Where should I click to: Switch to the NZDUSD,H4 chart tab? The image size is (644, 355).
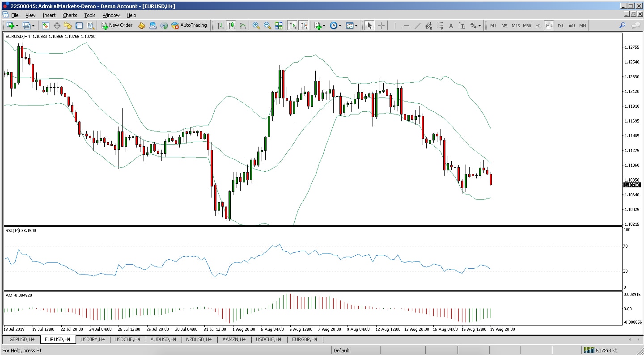(199, 339)
